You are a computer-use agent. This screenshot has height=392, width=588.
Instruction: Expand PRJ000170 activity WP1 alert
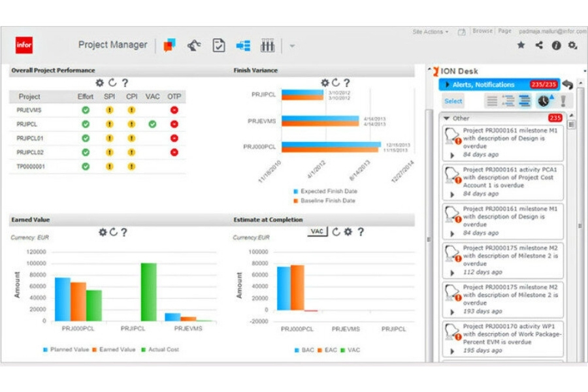(x=452, y=351)
